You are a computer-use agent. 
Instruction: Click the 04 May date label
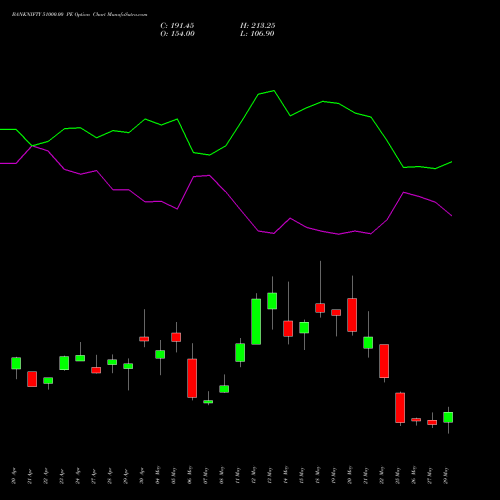pyautogui.click(x=158, y=475)
